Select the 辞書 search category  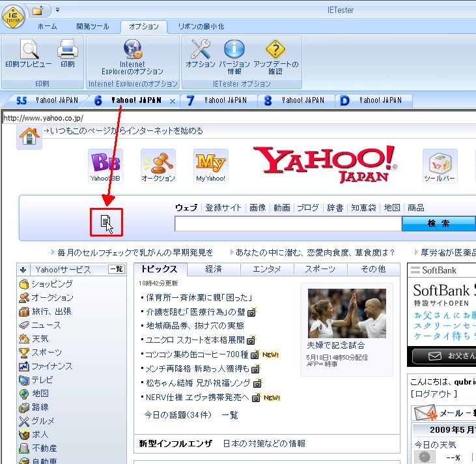(x=335, y=208)
